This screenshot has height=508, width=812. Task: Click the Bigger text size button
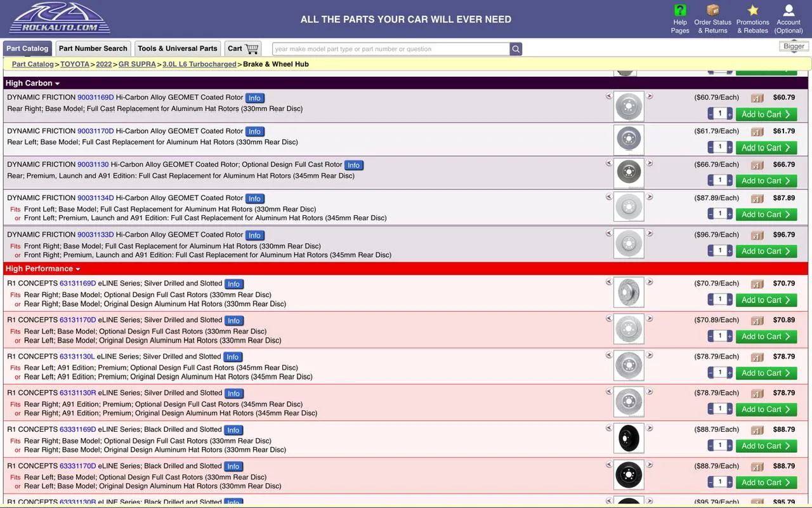click(794, 46)
